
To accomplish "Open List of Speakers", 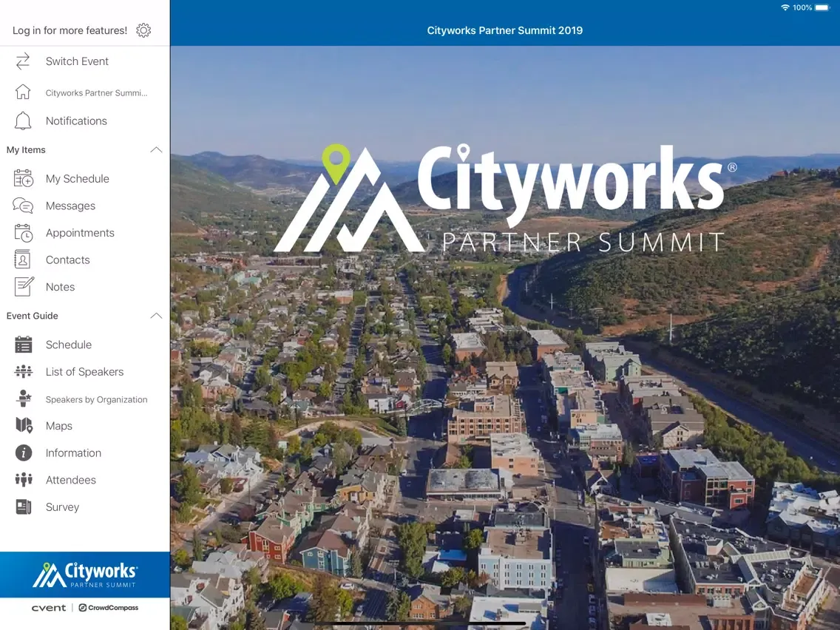I will coord(85,372).
